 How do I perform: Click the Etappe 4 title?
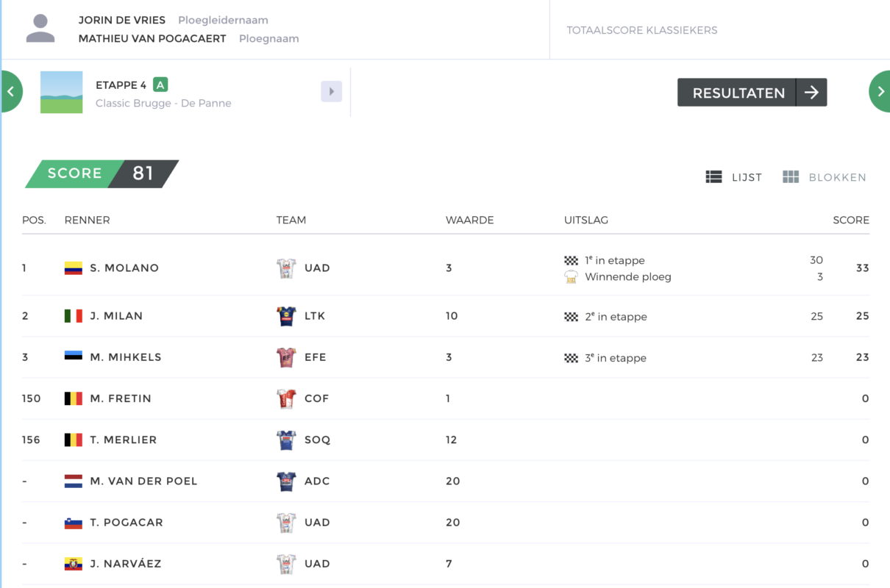pos(121,85)
